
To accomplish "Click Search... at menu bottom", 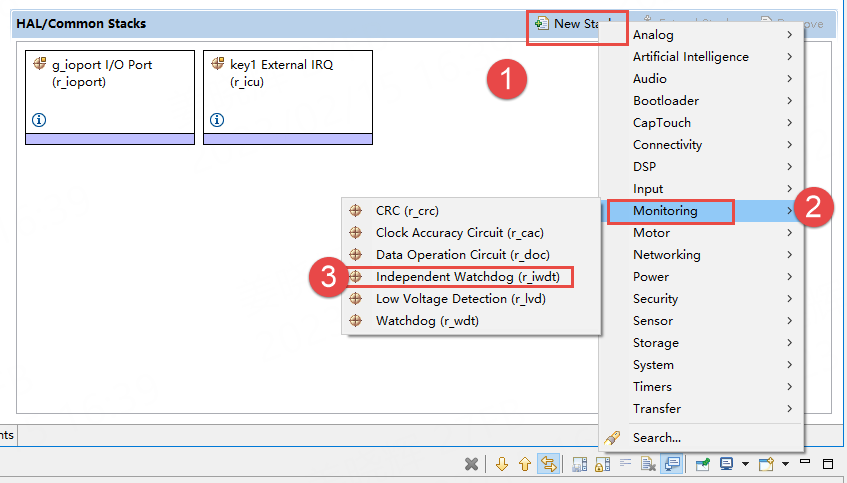I will coord(656,438).
